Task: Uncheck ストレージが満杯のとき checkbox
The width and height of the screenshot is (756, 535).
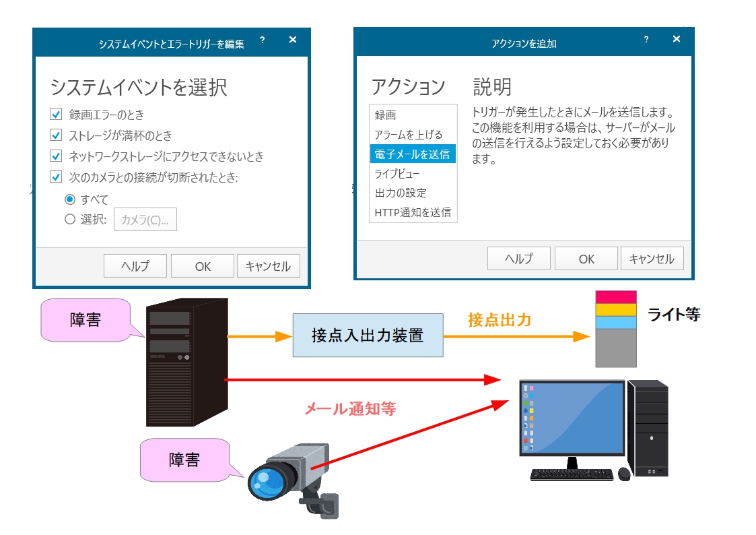Action: click(x=56, y=135)
